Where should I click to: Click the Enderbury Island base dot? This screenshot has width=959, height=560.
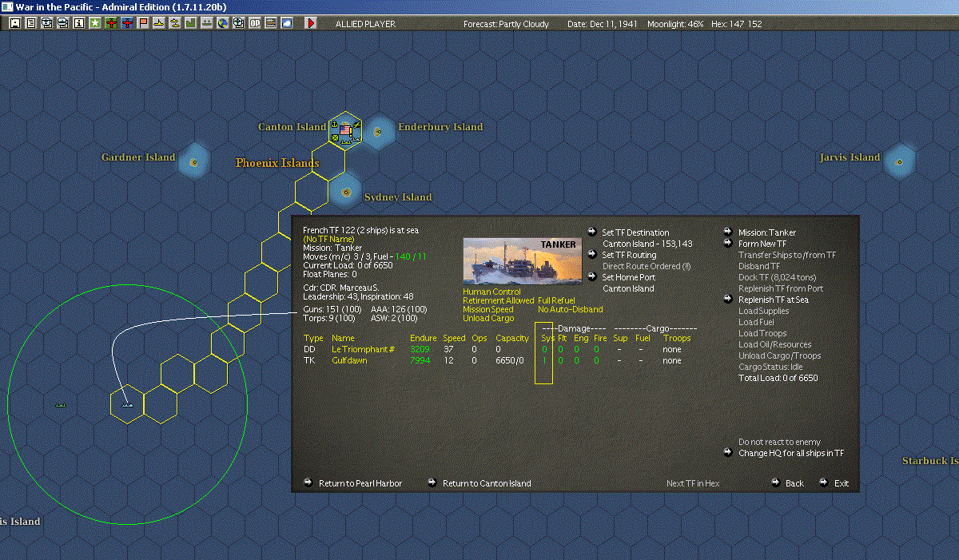(x=378, y=132)
